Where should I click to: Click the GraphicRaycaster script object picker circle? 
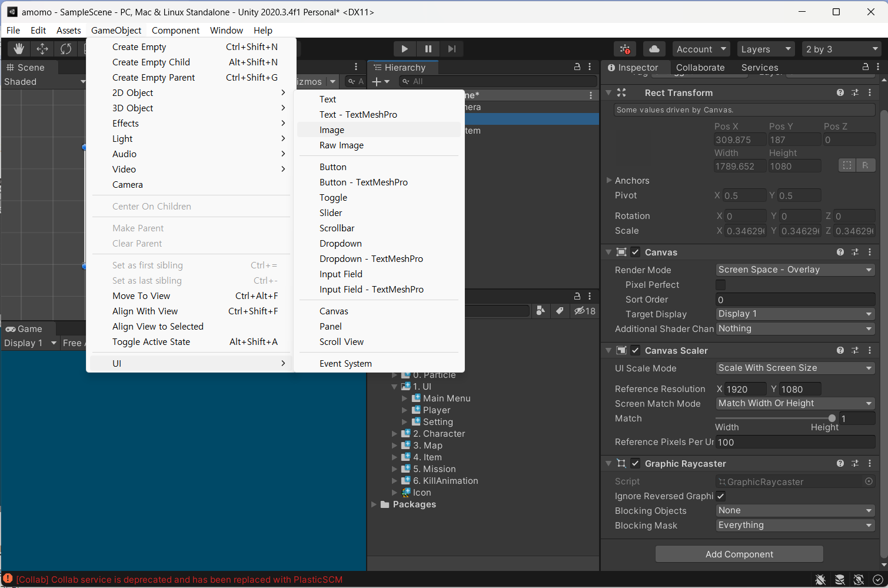coord(869,481)
